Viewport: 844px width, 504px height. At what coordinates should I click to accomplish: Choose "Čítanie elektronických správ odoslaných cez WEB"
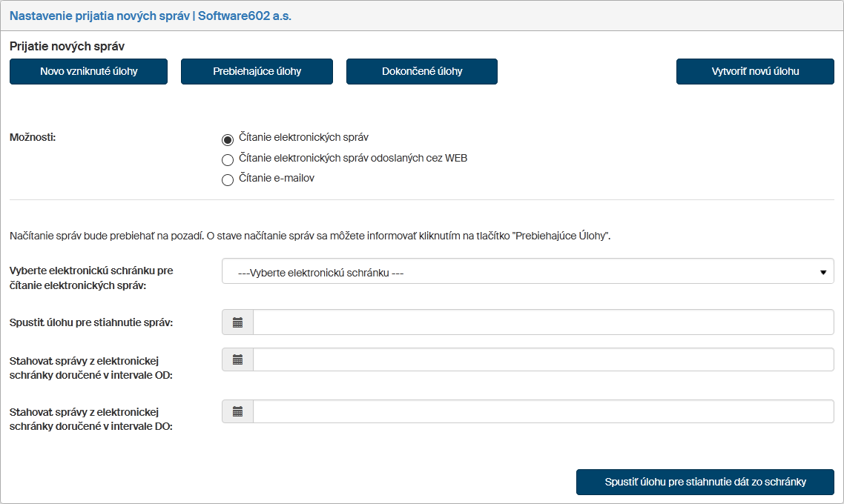coord(228,160)
